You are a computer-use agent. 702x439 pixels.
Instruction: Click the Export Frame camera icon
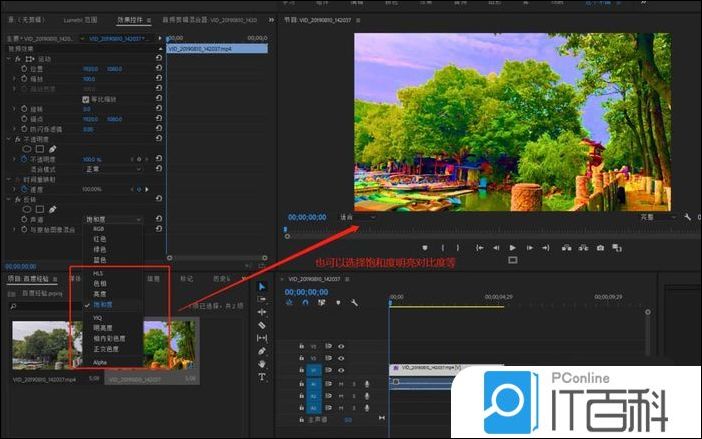coord(600,247)
